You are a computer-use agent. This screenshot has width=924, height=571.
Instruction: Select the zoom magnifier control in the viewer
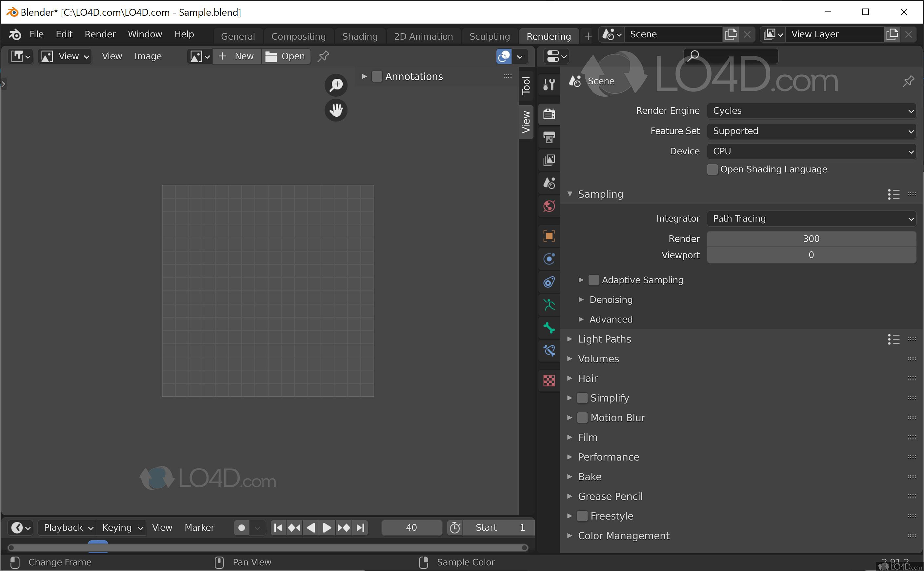[x=335, y=85]
